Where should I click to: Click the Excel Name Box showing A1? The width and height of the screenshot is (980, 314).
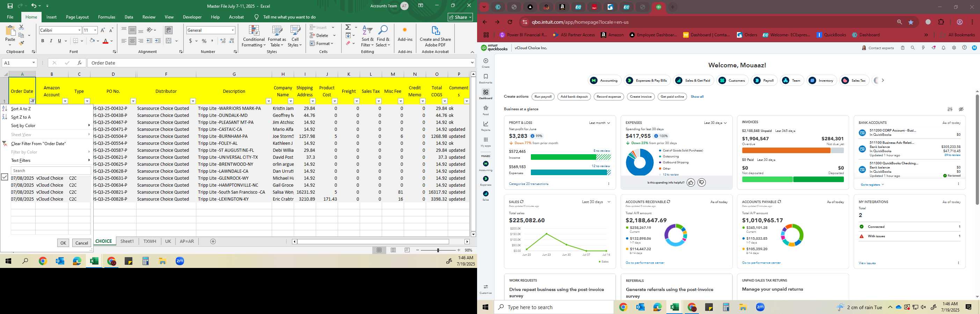click(x=19, y=63)
